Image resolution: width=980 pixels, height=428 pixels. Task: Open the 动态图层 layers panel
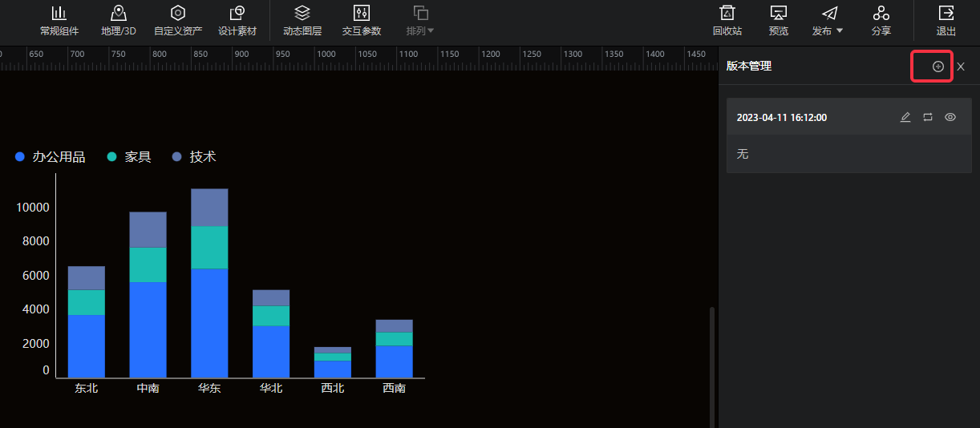(x=302, y=21)
